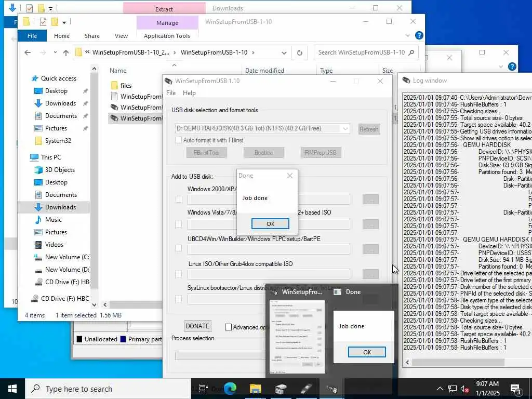The height and width of the screenshot is (399, 532).
Task: Tick the SysLinux bootsector checkbox
Action: pos(179,299)
